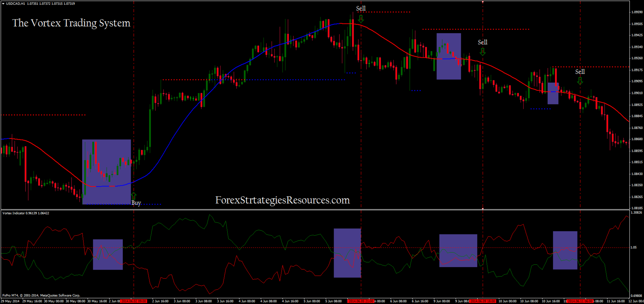Click the red 2014.06.05 21:00 time marker
Viewport: 644px width, 304px height.
[361, 301]
